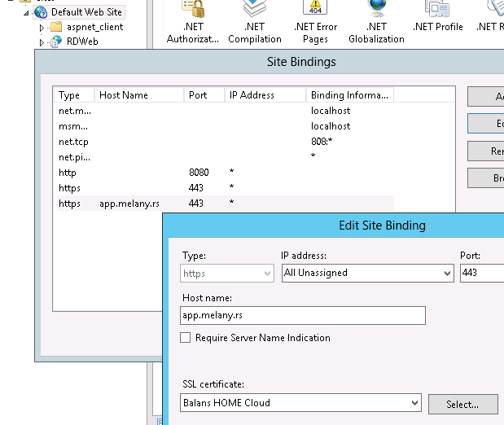Click the RDWeb application icon
504x425 pixels.
(x=56, y=42)
